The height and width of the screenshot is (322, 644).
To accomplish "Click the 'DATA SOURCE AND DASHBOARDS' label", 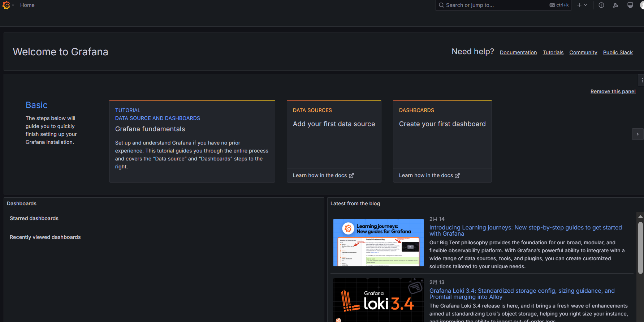I will click(x=157, y=118).
